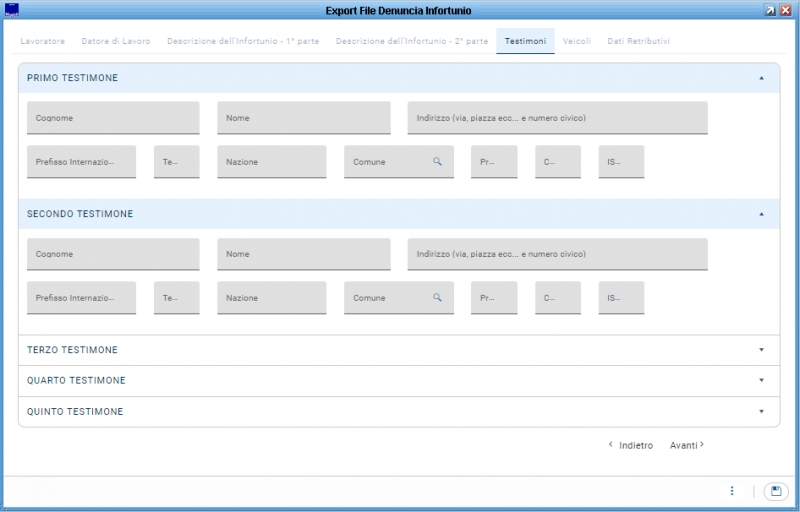Select the Dati Retributivi tab
This screenshot has width=800, height=512.
(638, 41)
